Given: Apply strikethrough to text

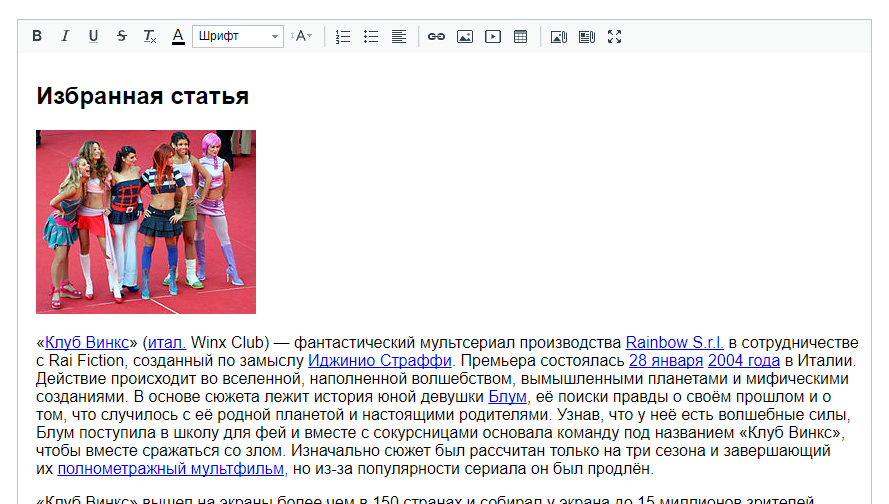Looking at the screenshot, I should (121, 37).
